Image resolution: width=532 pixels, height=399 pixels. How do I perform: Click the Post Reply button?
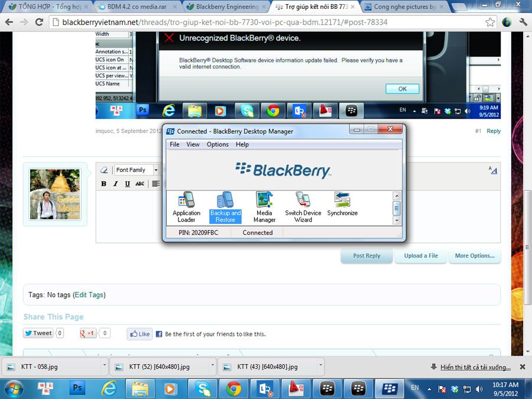click(x=366, y=256)
